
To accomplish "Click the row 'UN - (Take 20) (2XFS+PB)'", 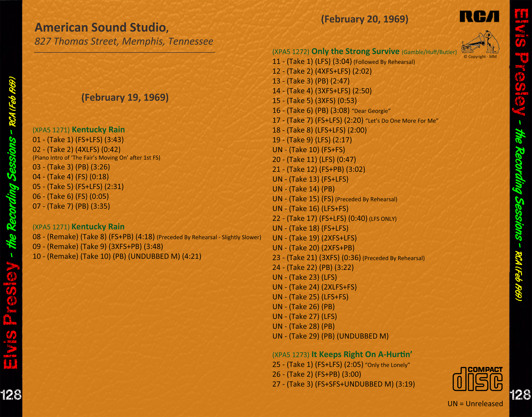I will coord(314,248).
